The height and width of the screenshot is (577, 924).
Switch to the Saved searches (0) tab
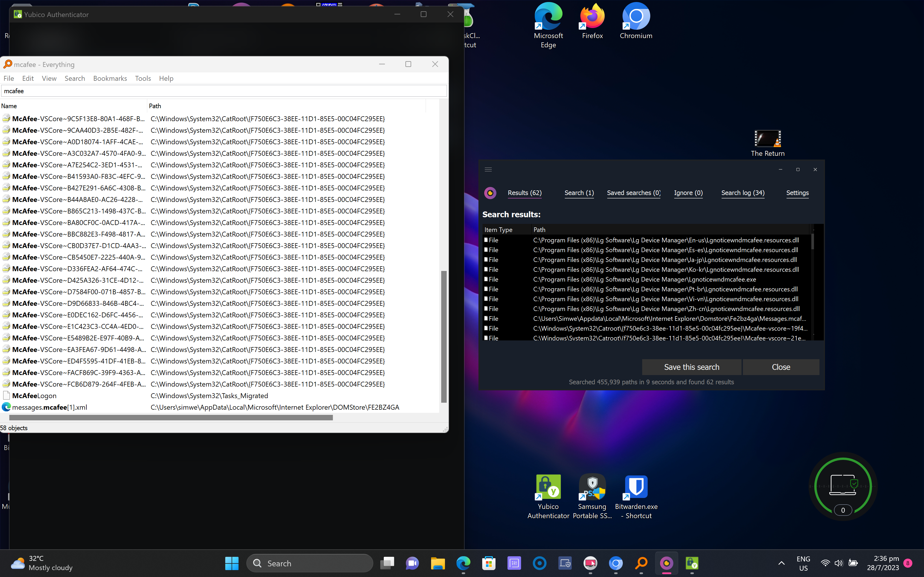click(634, 193)
